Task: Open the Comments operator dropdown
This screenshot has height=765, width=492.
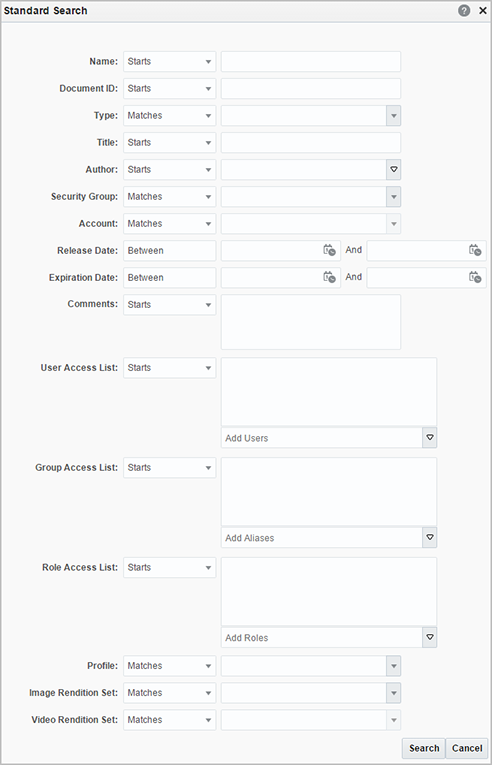Action: click(x=169, y=304)
